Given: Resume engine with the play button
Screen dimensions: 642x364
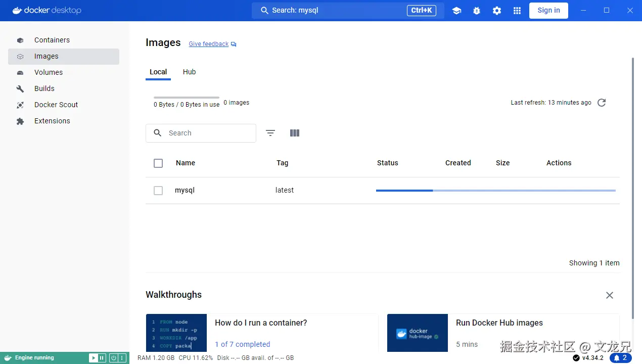Looking at the screenshot, I should click(x=94, y=358).
